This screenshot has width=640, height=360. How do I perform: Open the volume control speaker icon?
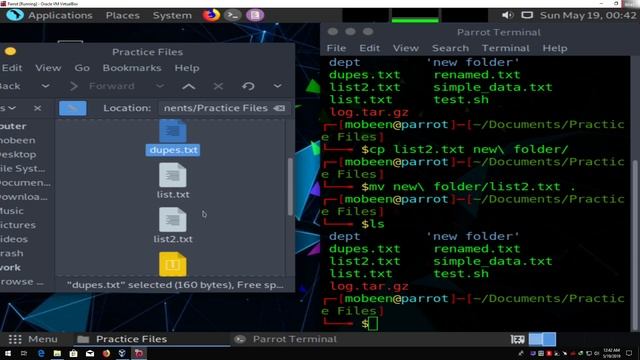[507, 15]
